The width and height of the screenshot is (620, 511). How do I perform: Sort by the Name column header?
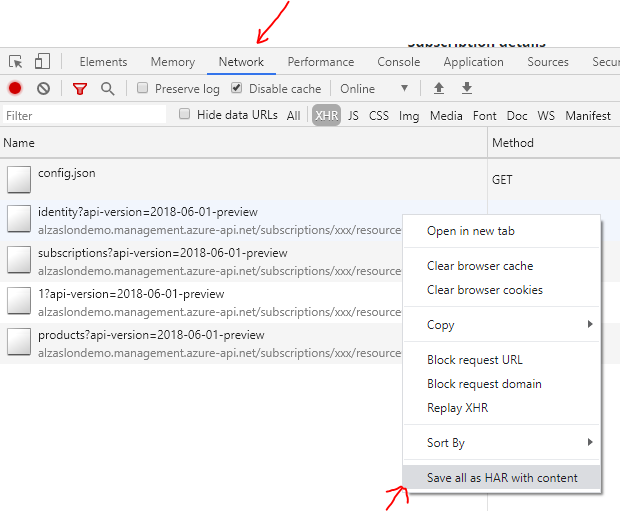click(244, 143)
